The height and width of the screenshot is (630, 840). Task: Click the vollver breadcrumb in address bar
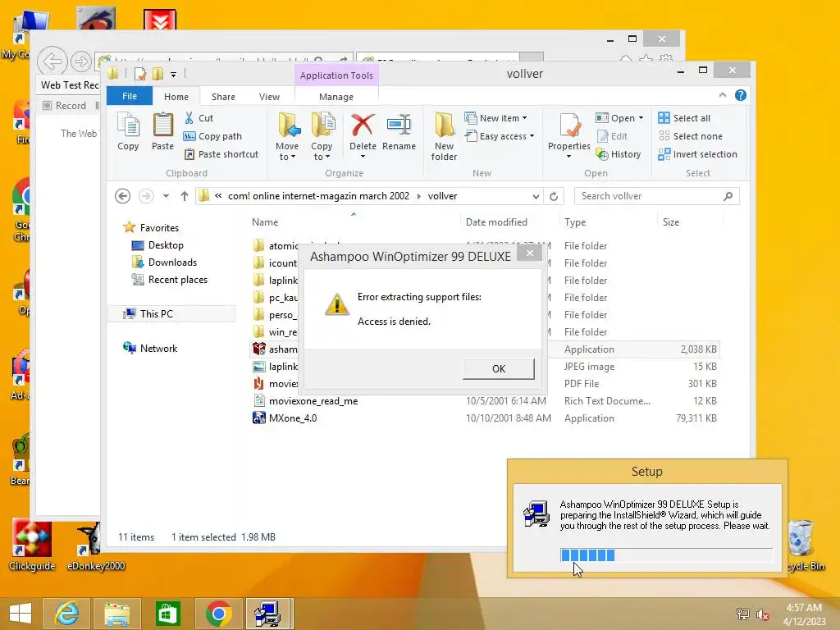click(442, 196)
